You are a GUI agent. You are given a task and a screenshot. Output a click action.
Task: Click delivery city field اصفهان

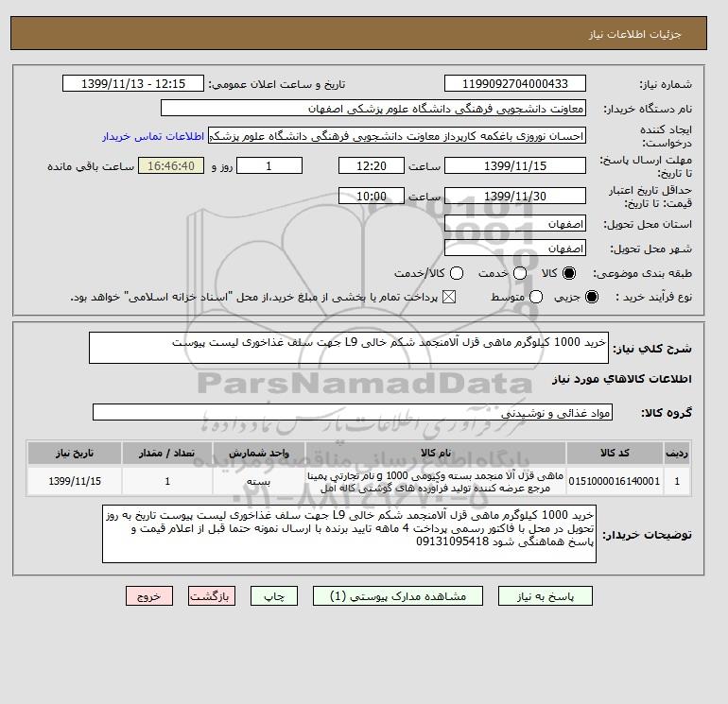coord(515,248)
